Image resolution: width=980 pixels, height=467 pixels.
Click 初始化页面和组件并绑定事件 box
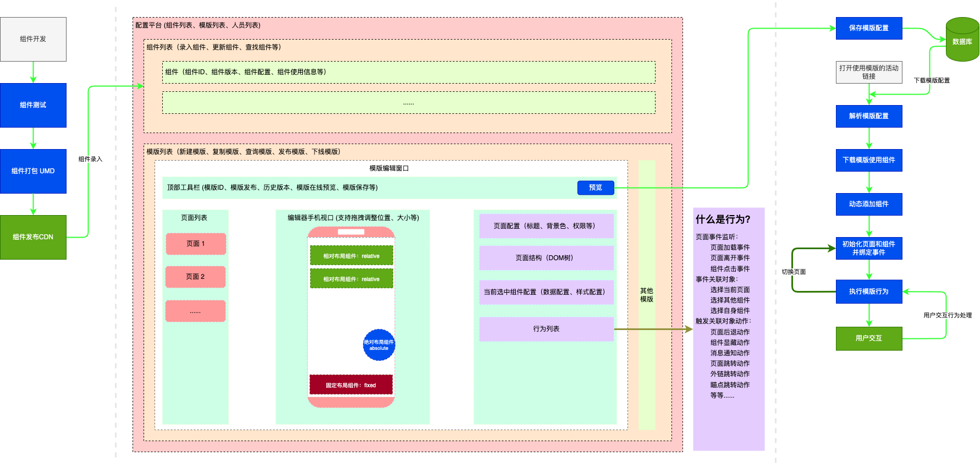(869, 248)
